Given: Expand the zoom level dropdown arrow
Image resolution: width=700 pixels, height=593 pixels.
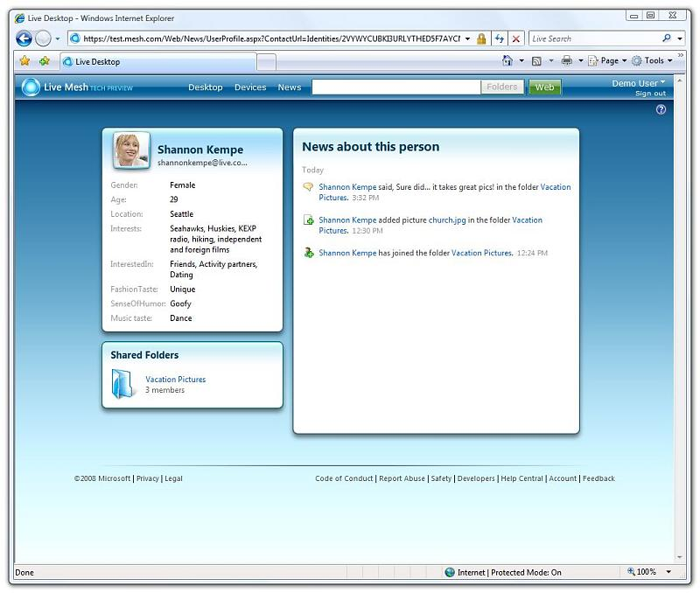Looking at the screenshot, I should coord(668,572).
